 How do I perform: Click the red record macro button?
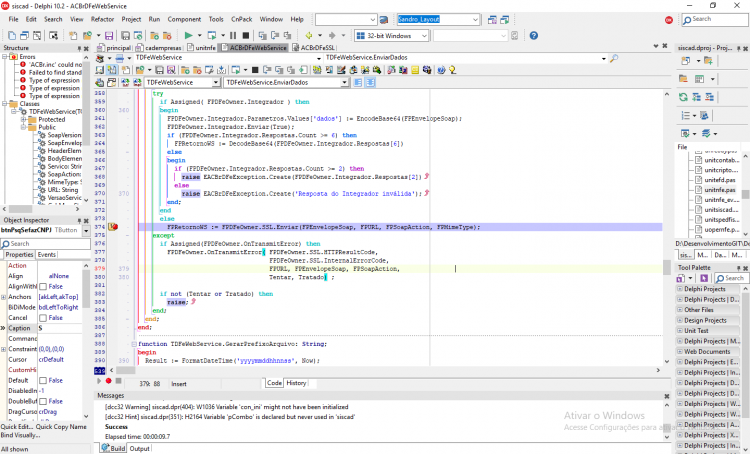coord(109,381)
